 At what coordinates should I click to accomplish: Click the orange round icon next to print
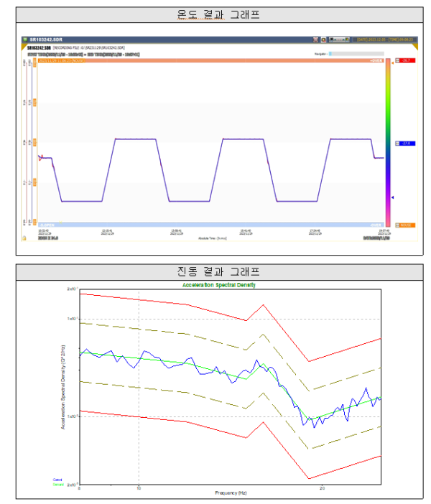(323, 39)
